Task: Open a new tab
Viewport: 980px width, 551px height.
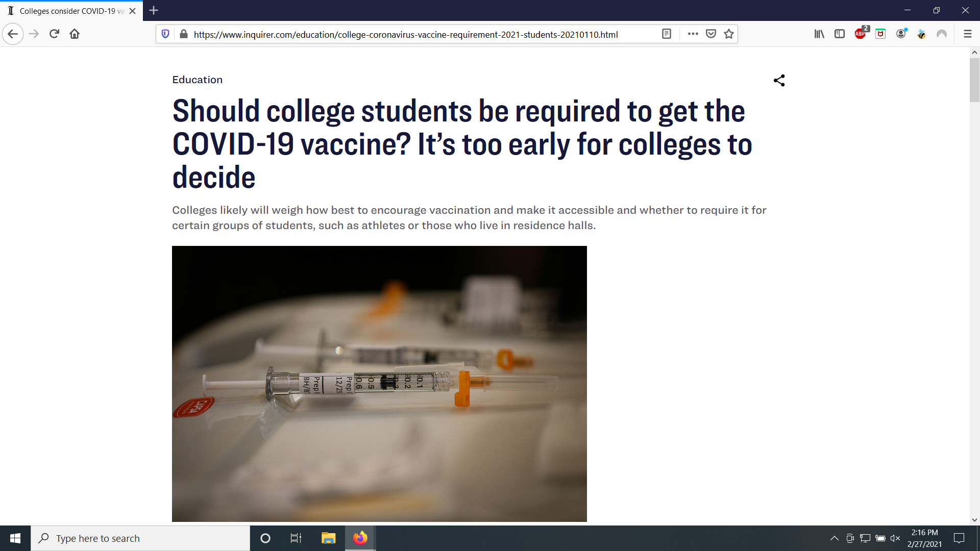Action: point(154,10)
